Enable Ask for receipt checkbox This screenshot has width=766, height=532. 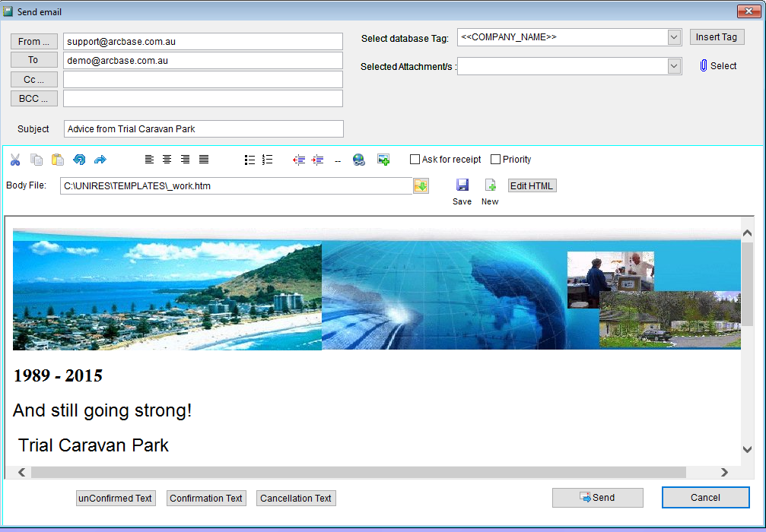pyautogui.click(x=415, y=159)
